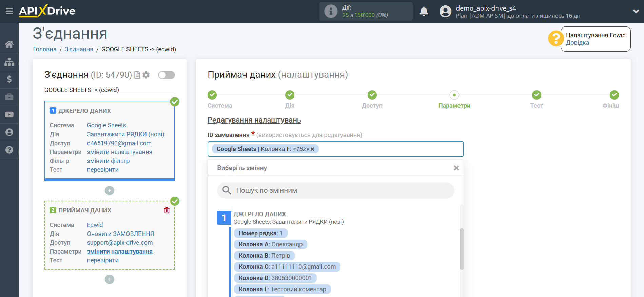Open support@apix-drive.com access link
Screen dimensions: 644x297
pos(120,243)
